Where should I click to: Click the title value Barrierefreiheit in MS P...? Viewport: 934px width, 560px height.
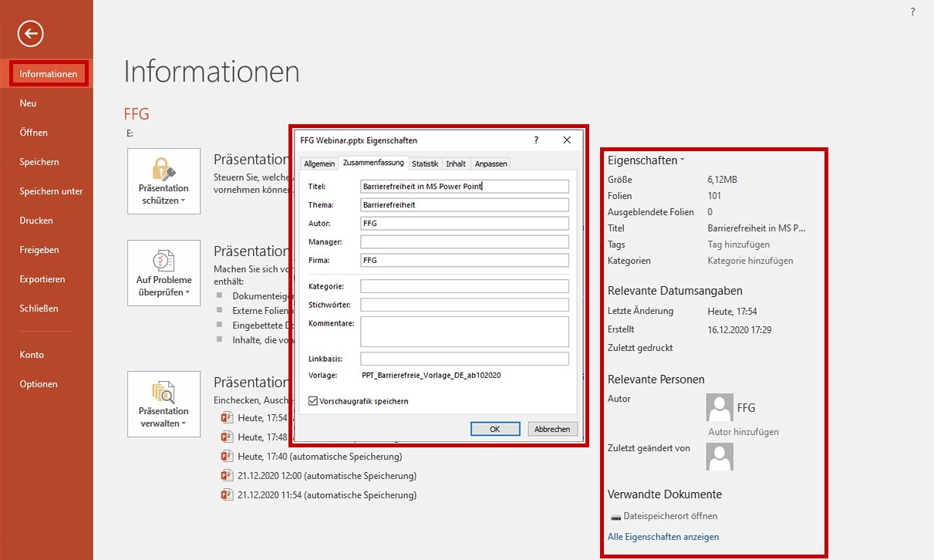(757, 228)
